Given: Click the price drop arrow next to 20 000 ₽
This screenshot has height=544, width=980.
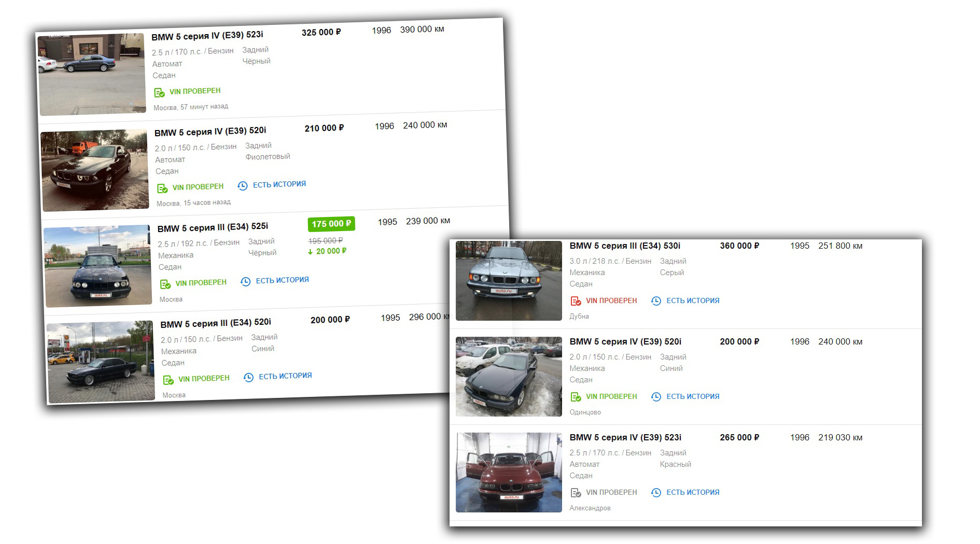Looking at the screenshot, I should pos(310,252).
